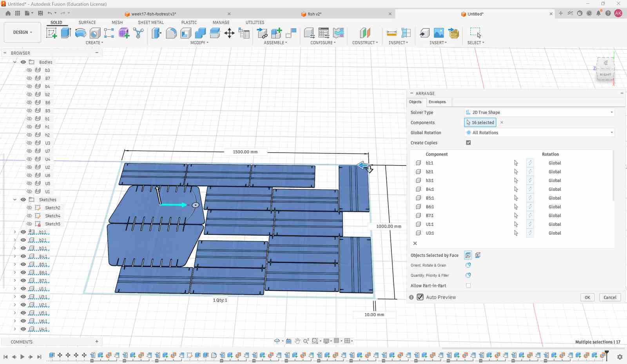The width and height of the screenshot is (627, 364).
Task: Play the timeline
Action: click(x=22, y=357)
